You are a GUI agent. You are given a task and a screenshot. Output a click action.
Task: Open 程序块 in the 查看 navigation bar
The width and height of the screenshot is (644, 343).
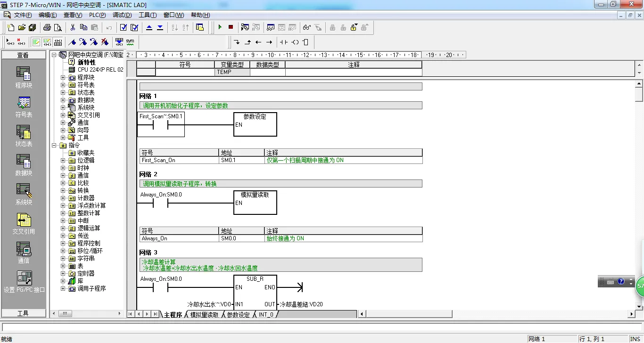tap(24, 78)
